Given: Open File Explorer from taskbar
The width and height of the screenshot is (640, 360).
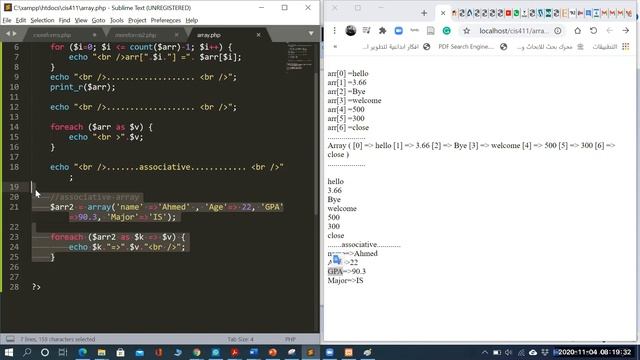Looking at the screenshot, I should [x=102, y=352].
